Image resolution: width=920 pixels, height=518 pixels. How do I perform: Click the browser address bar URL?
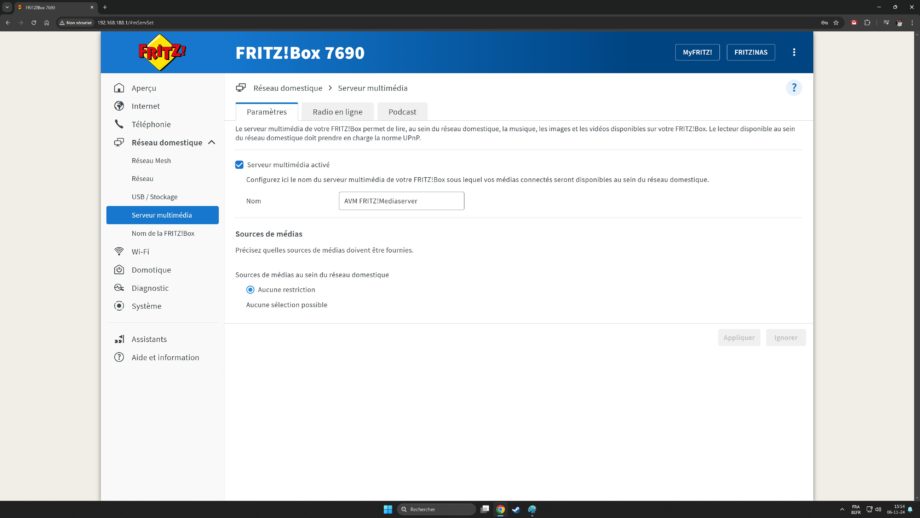click(125, 22)
